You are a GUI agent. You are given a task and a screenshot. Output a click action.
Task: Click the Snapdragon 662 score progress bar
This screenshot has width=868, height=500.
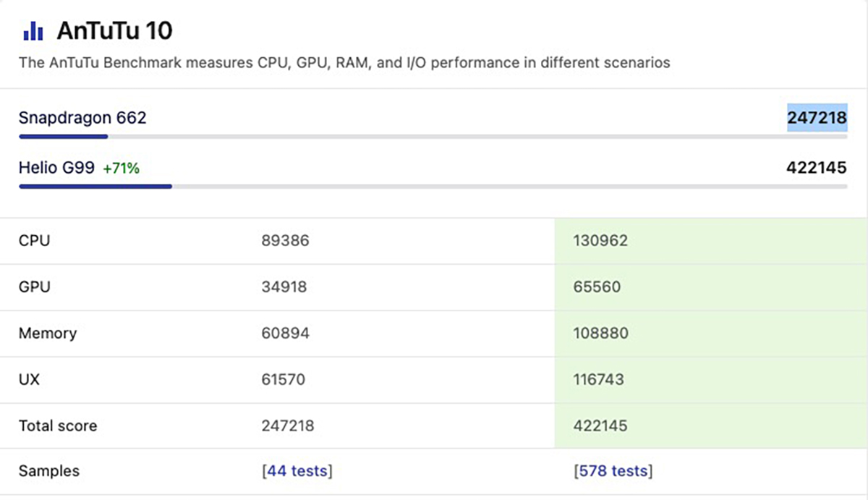[433, 136]
